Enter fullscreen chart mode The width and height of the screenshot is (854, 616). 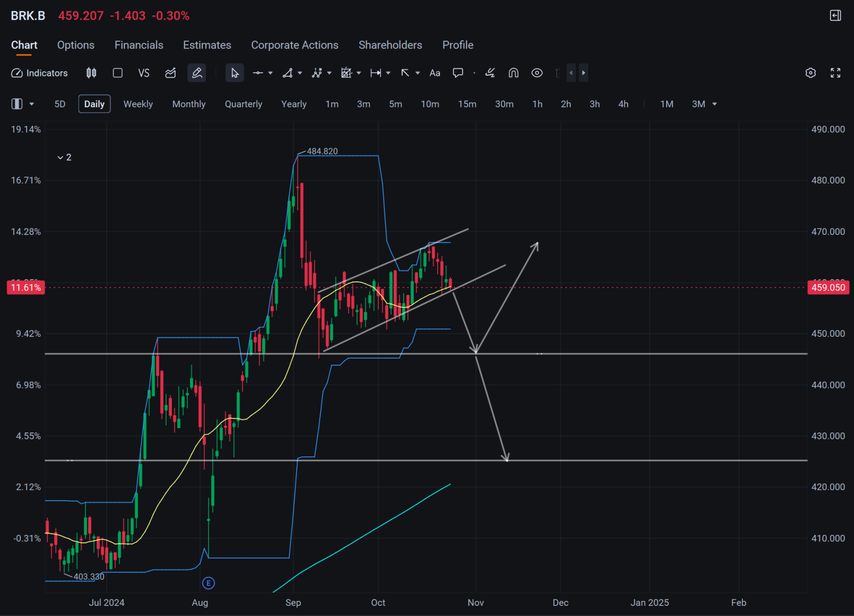click(835, 73)
